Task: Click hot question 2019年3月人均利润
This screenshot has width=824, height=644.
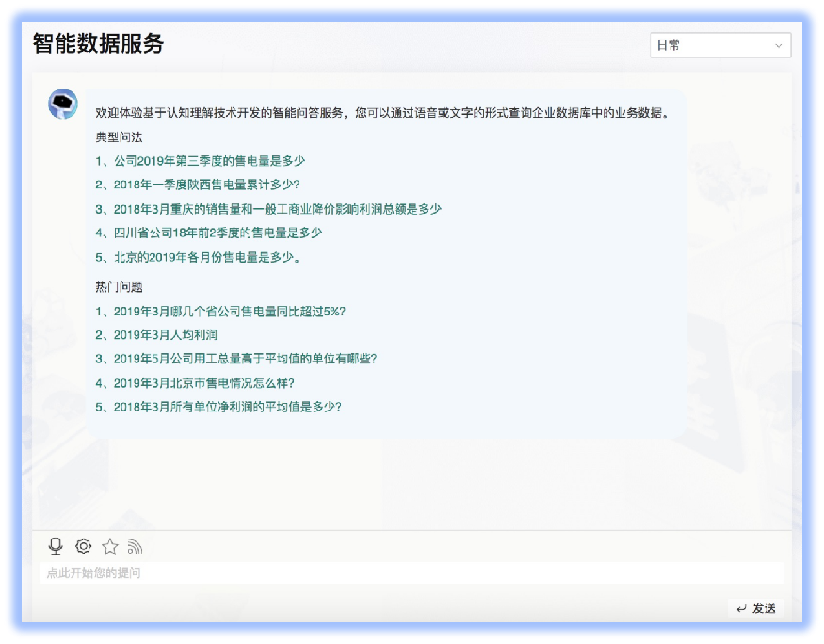Action: click(165, 334)
